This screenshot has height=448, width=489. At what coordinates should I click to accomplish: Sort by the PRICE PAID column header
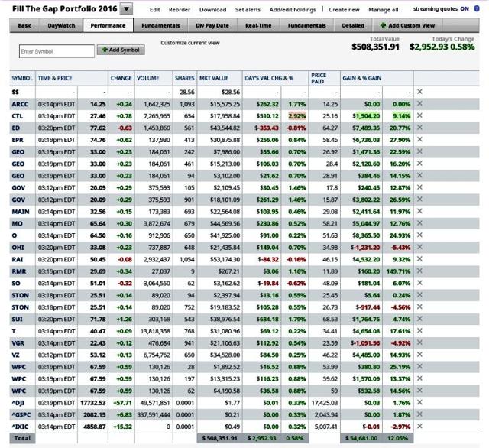click(x=319, y=78)
